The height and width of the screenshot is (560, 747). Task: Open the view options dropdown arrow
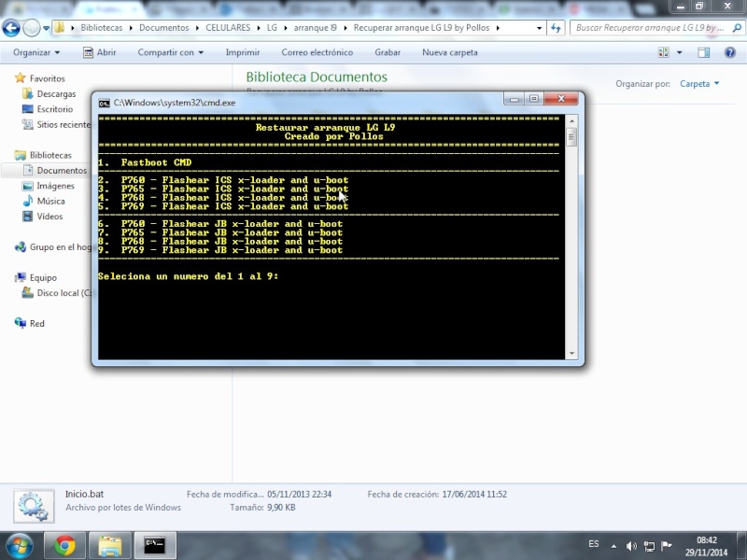pos(680,52)
